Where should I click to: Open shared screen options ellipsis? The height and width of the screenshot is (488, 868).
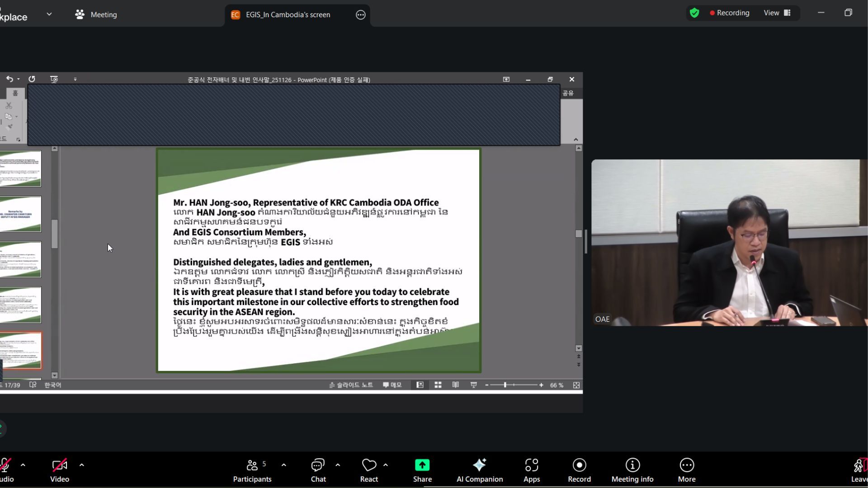360,15
